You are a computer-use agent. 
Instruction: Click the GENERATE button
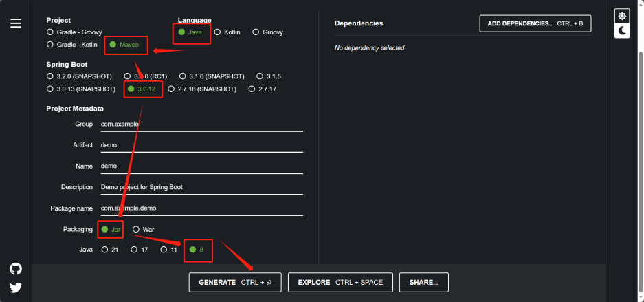pos(235,282)
